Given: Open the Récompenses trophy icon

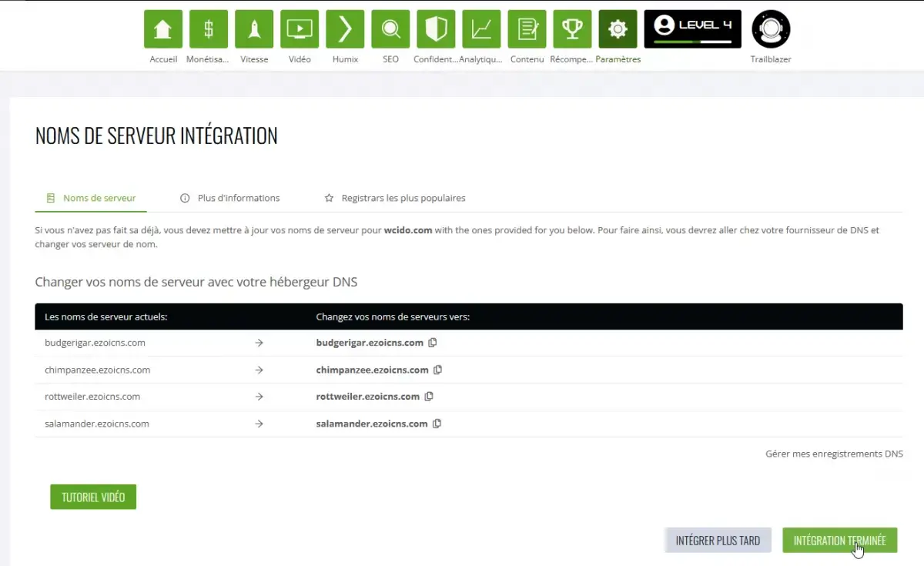Looking at the screenshot, I should (x=572, y=29).
